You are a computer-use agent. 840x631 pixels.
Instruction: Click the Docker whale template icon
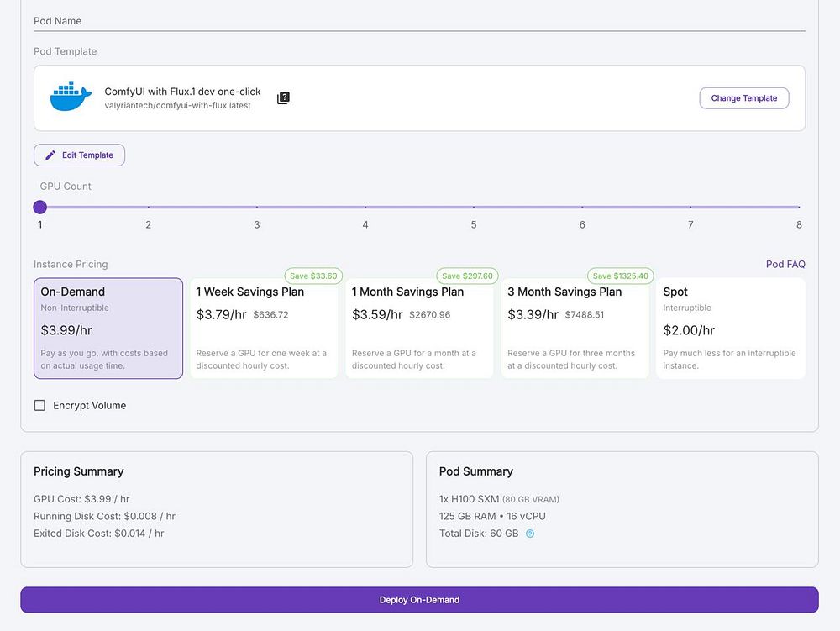coord(71,97)
